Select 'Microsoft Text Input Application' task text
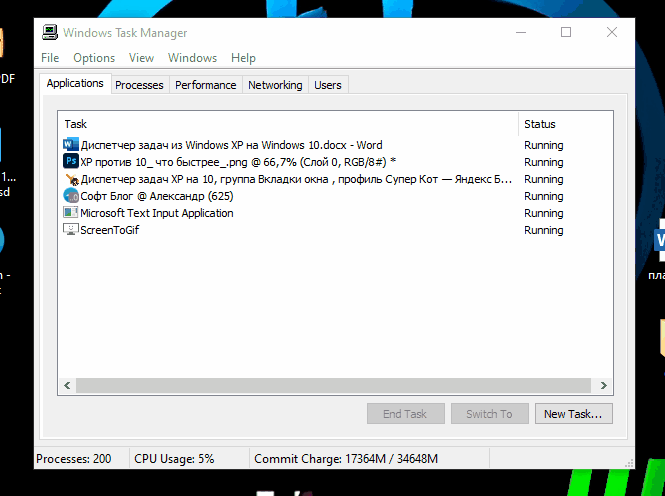 (x=156, y=213)
